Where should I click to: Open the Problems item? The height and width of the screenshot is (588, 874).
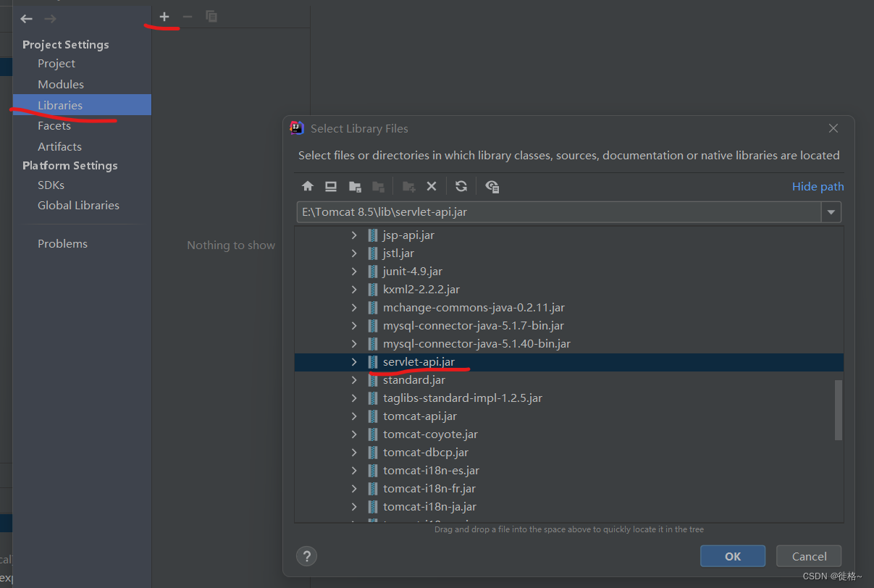[x=62, y=243]
